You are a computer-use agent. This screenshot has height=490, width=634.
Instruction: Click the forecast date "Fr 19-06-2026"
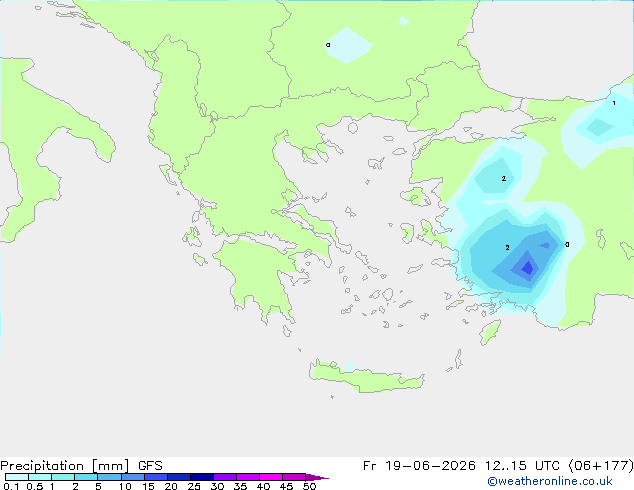click(x=419, y=466)
